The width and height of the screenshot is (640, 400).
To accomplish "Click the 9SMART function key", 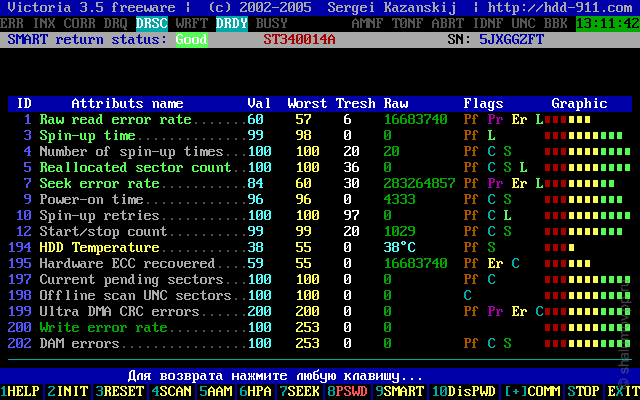I will point(400,391).
